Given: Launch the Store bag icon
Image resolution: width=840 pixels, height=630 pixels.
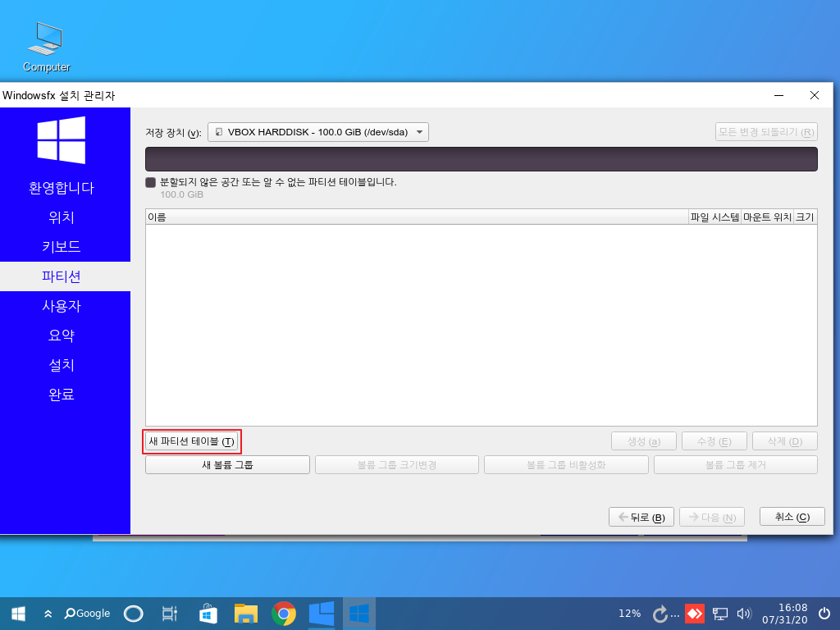Looking at the screenshot, I should point(208,614).
